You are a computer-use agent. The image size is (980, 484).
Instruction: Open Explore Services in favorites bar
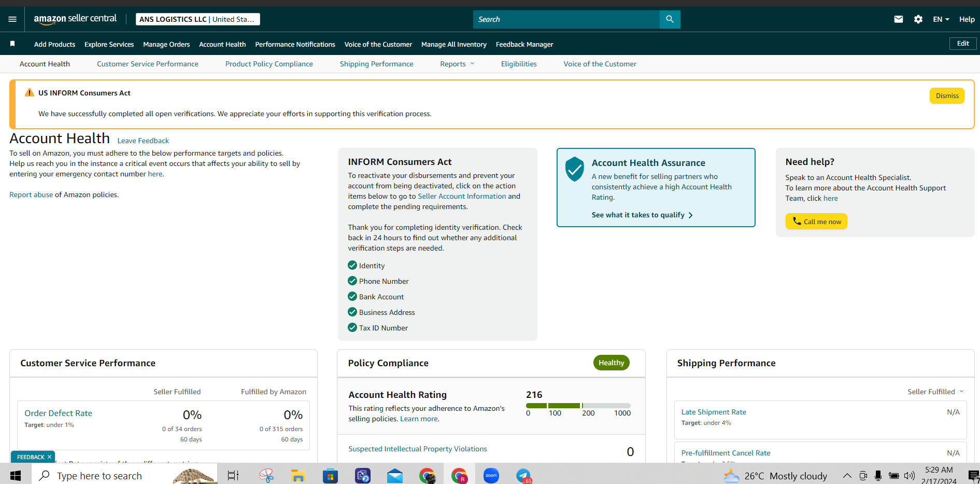109,44
